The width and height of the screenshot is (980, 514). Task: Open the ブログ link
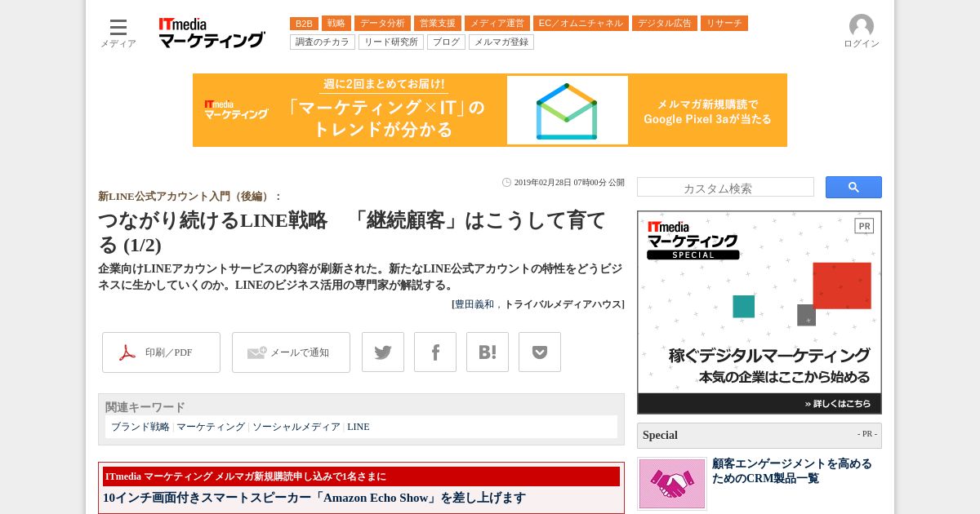point(446,42)
